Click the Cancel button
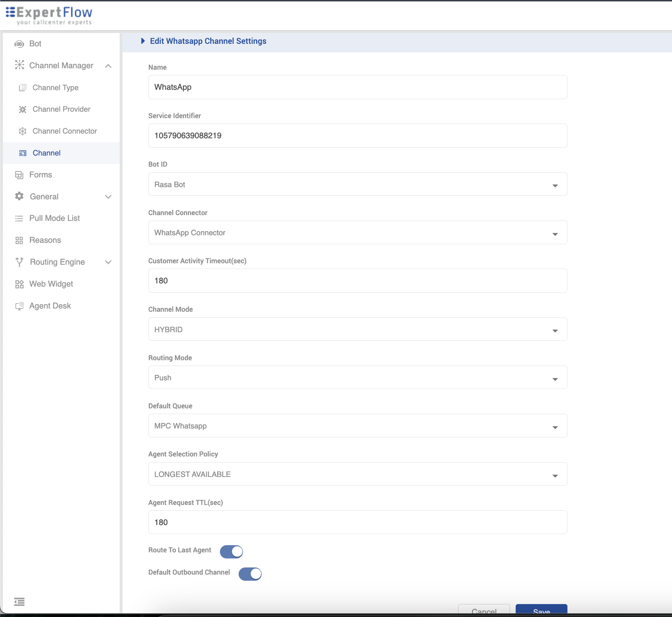Viewport: 672px width, 617px height. click(484, 611)
